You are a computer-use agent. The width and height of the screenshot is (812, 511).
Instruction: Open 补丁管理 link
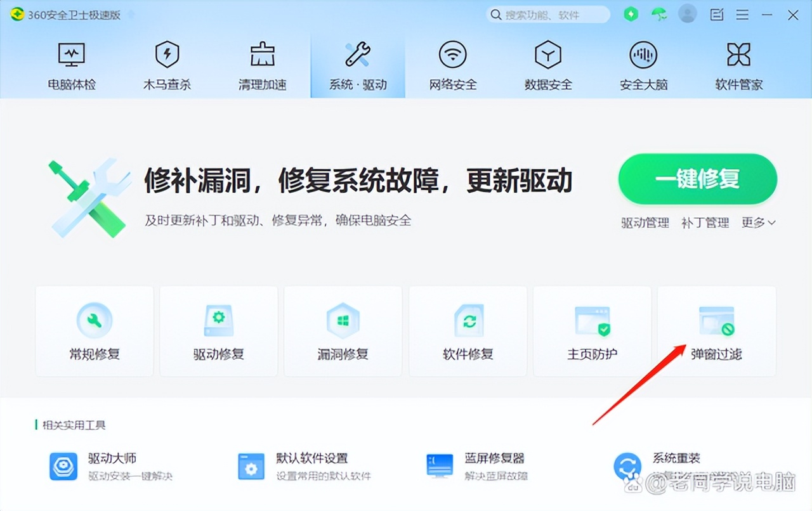705,223
